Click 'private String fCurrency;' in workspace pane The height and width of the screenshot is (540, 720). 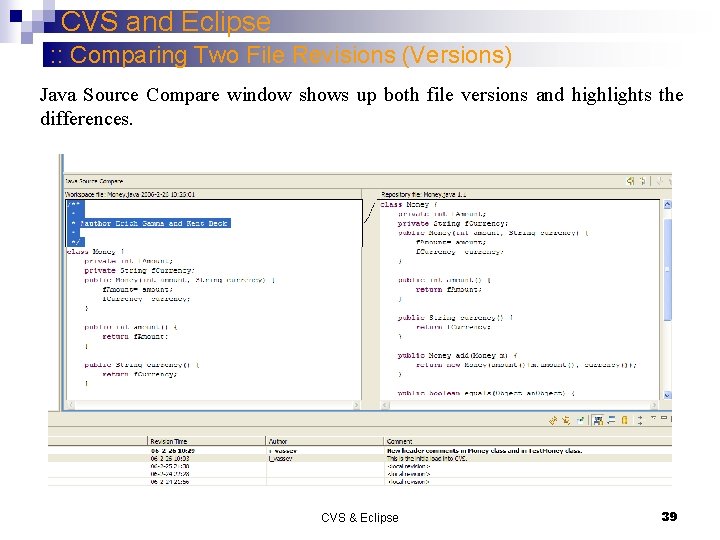tap(140, 270)
